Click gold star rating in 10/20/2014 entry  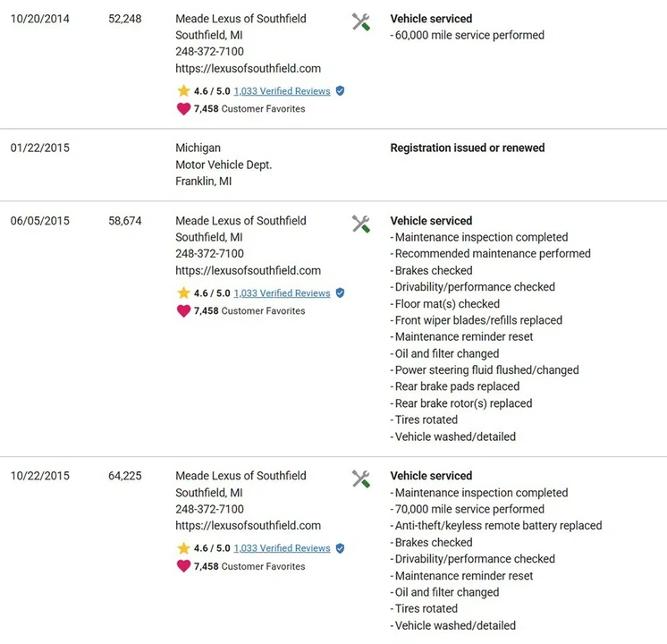point(183,90)
